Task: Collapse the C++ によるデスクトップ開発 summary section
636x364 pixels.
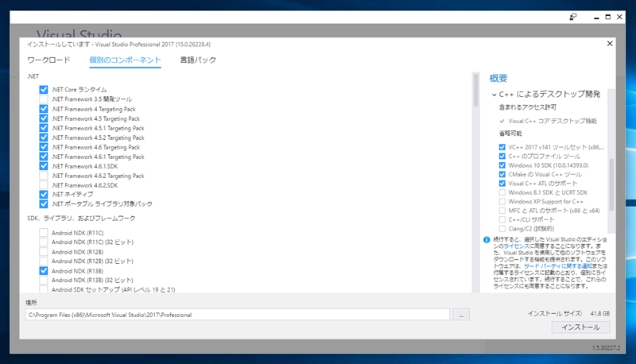Action: (x=494, y=95)
